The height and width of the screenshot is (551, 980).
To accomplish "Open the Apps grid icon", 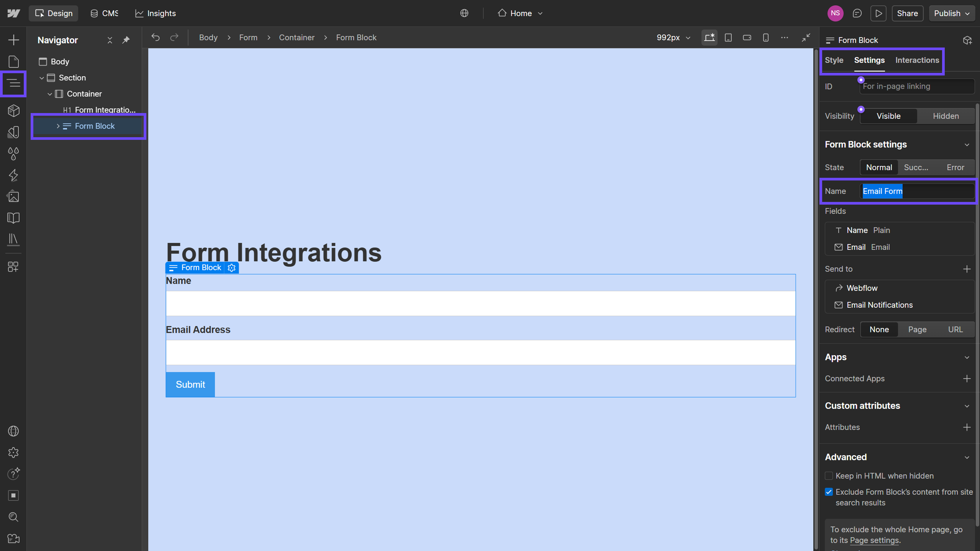I will pos(13,267).
